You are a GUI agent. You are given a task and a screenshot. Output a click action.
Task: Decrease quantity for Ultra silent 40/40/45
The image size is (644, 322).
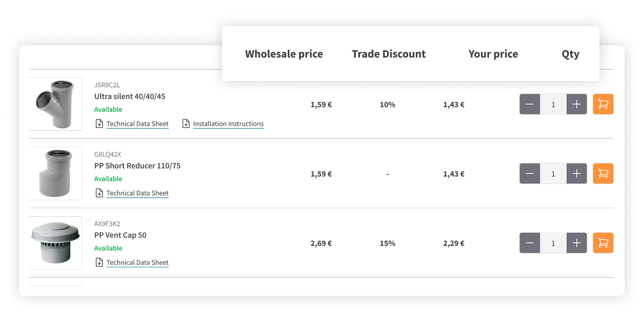pyautogui.click(x=530, y=104)
